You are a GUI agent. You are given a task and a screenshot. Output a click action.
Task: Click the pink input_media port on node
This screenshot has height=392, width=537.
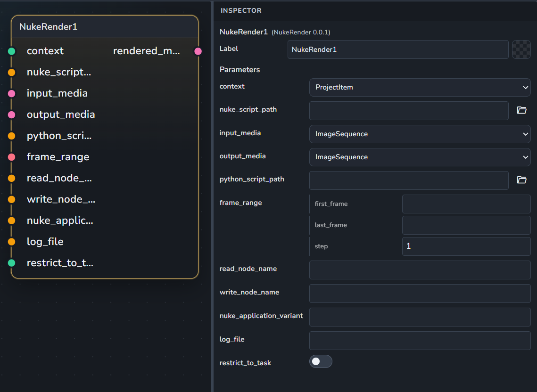point(12,94)
